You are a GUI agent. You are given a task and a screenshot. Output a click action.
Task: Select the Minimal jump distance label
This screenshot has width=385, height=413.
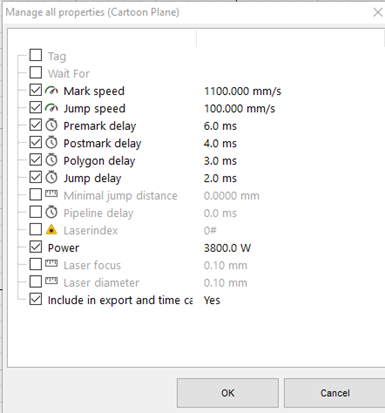(120, 196)
